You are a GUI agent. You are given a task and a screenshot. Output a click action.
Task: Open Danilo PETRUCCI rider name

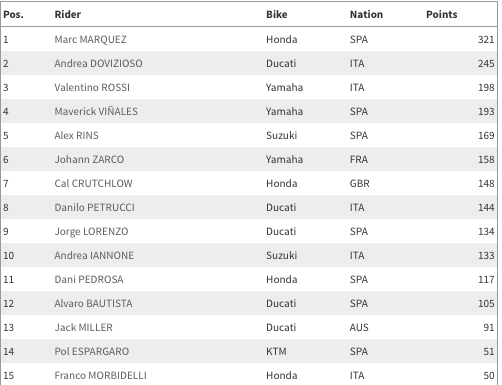[95, 207]
